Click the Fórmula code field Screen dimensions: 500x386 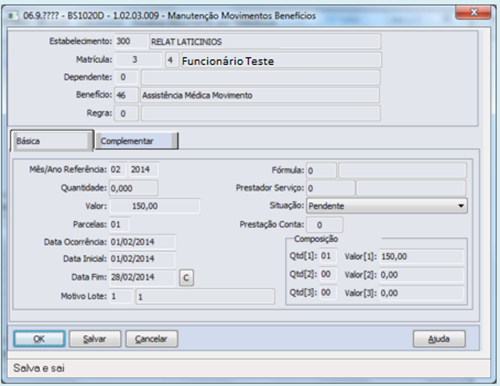(321, 171)
